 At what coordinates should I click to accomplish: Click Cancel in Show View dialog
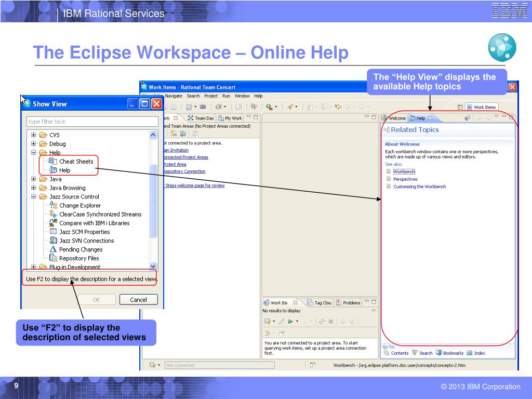pos(138,300)
